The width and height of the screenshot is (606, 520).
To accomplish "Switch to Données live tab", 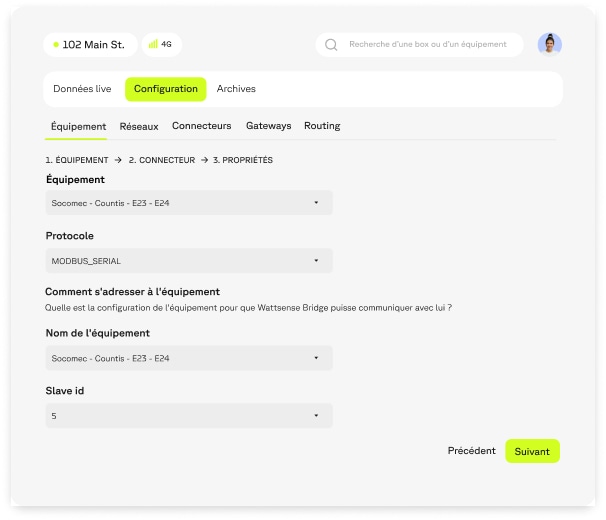I will click(x=82, y=89).
